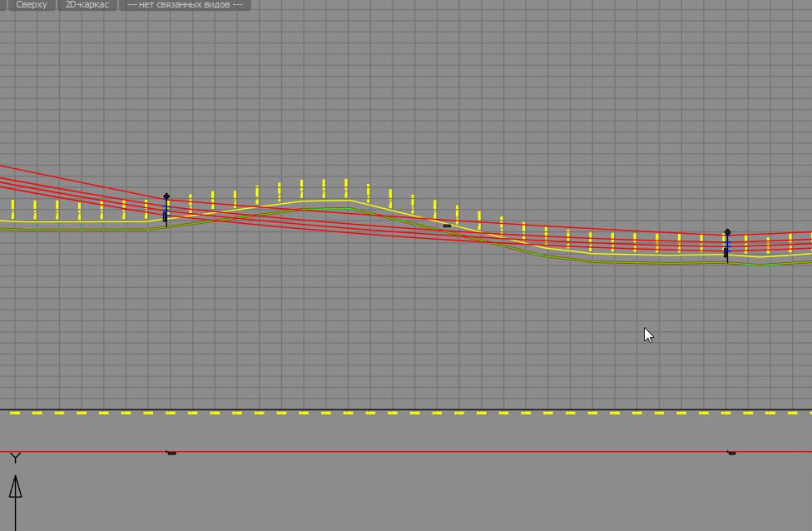This screenshot has width=812, height=531.
Task: Expand the нет связанных видов list
Action: click(x=185, y=5)
